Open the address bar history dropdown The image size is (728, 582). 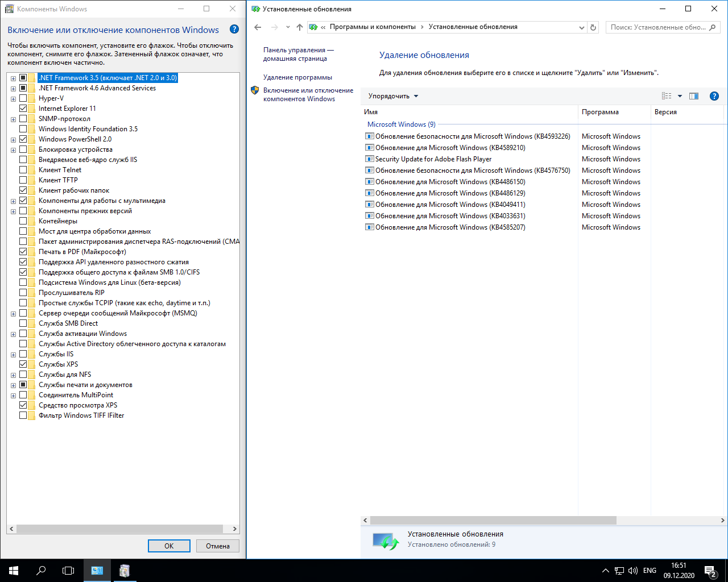pos(581,27)
